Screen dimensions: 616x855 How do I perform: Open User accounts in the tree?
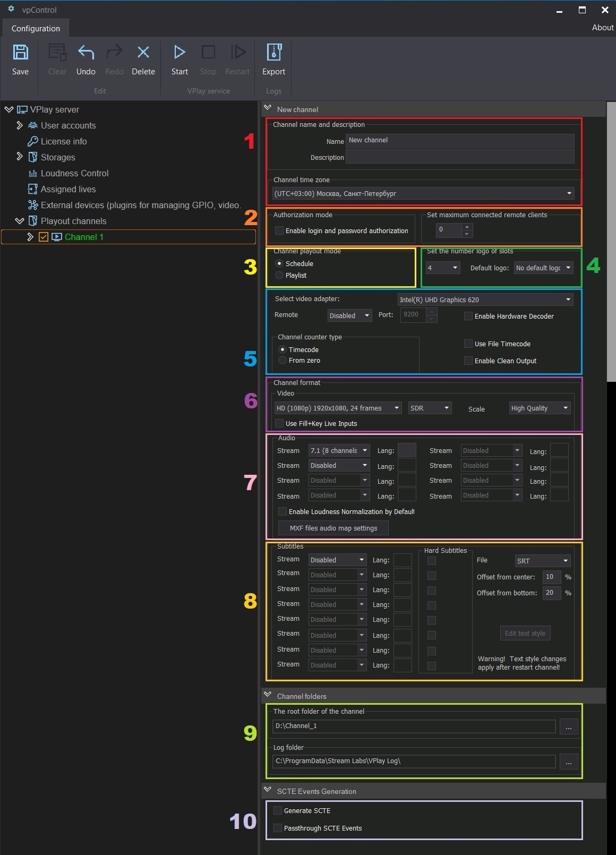click(x=68, y=125)
